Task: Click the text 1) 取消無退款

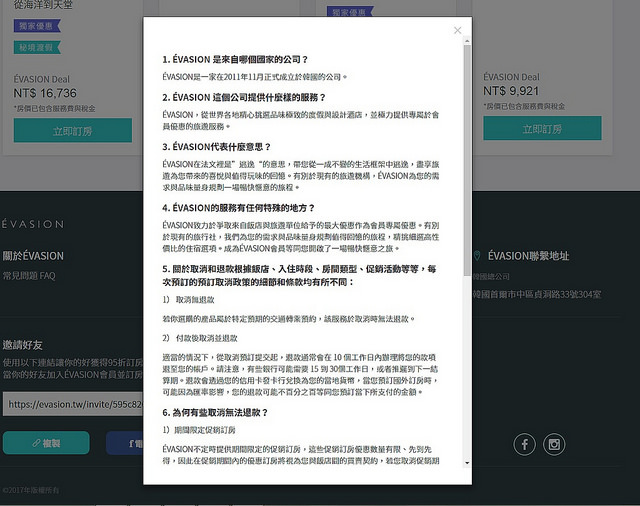Action: coord(189,300)
